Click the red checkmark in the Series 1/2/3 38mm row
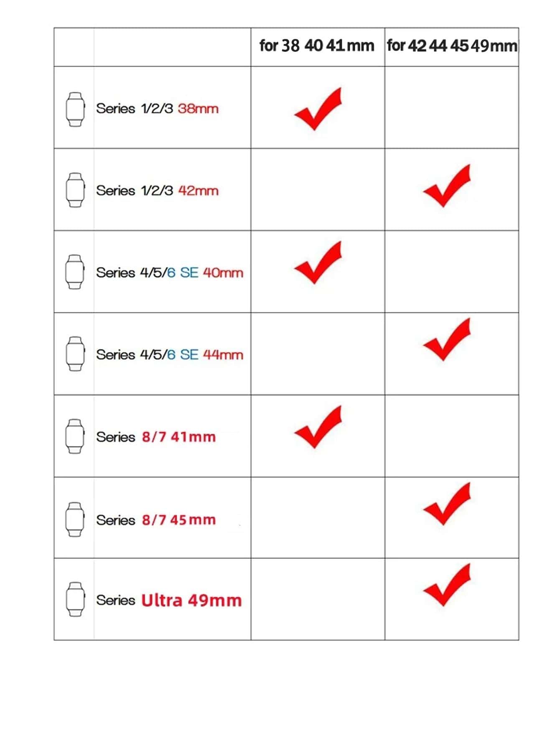Screen dimensions: 560x746 (x=318, y=109)
